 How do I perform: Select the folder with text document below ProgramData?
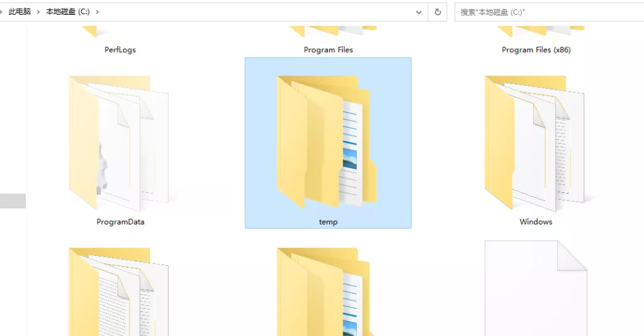118,292
